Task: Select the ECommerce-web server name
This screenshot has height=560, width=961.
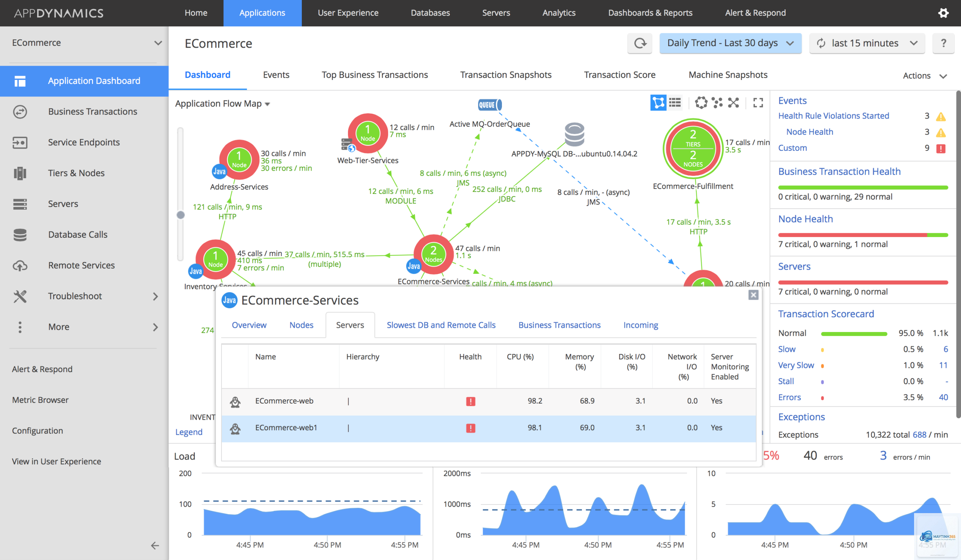Action: pyautogui.click(x=284, y=401)
